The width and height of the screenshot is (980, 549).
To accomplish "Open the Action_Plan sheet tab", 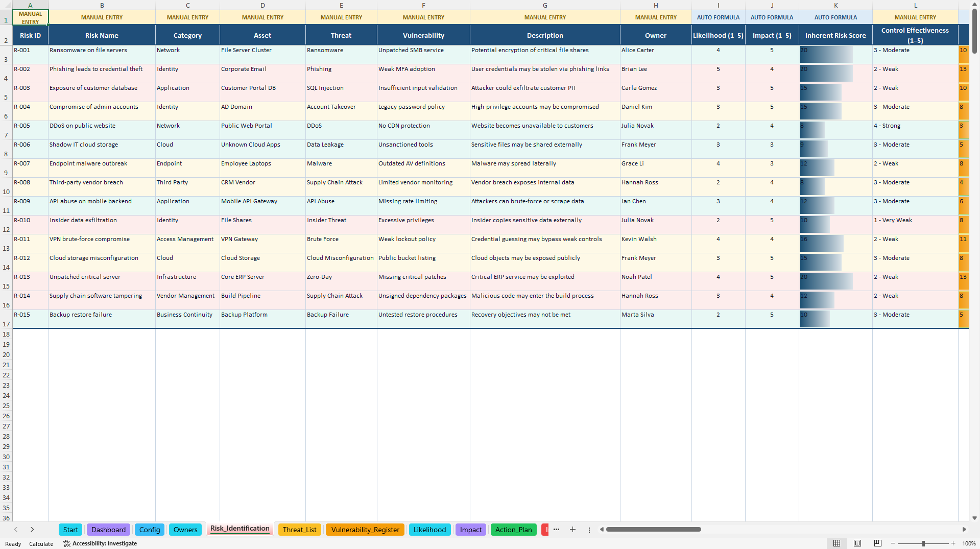I will [513, 530].
